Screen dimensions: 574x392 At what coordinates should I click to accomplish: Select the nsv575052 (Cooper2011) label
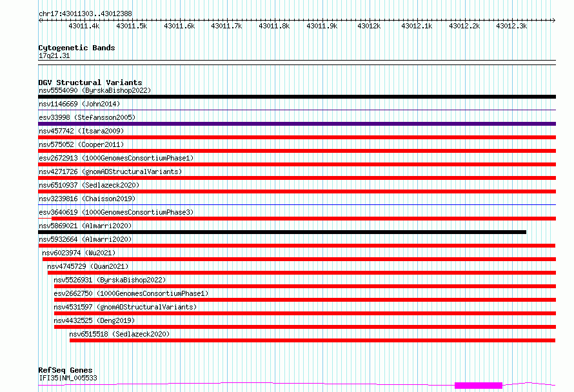[x=81, y=144]
